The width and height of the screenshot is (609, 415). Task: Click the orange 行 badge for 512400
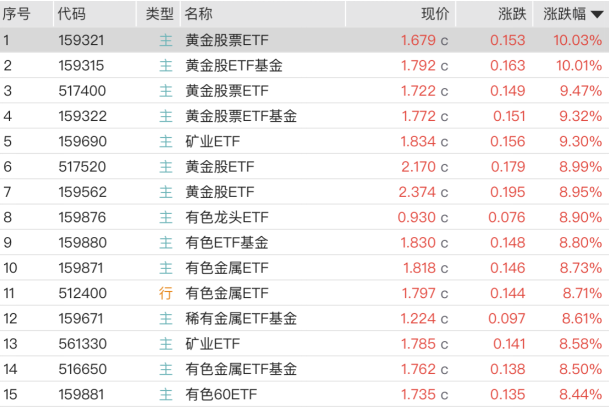[166, 293]
